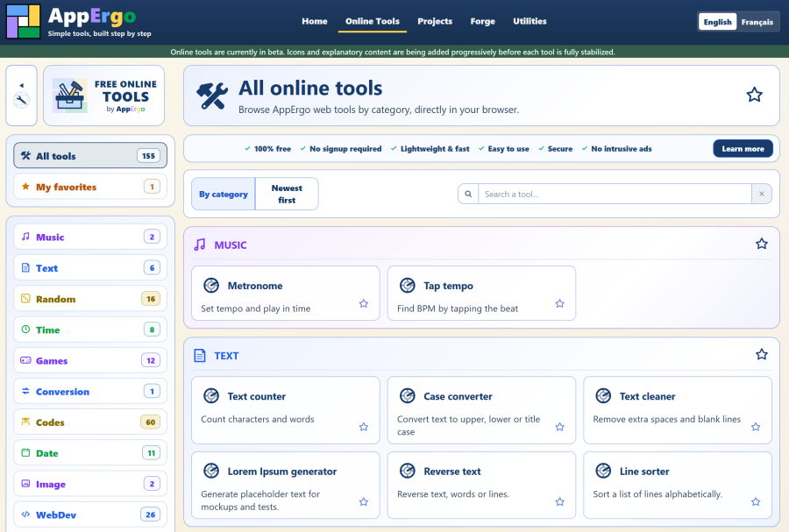Open the Music category in sidebar
This screenshot has width=789, height=532.
(90, 237)
